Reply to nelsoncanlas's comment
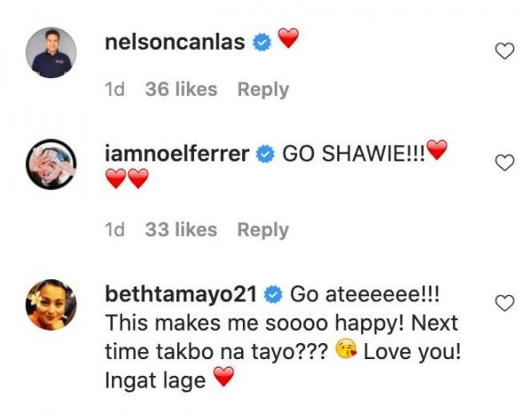The height and width of the screenshot is (415, 532). (262, 90)
